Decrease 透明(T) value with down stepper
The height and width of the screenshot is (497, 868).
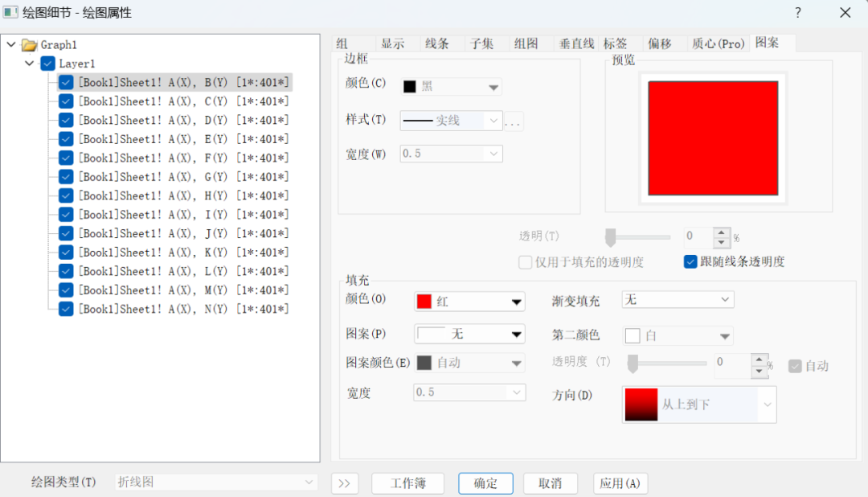click(721, 242)
